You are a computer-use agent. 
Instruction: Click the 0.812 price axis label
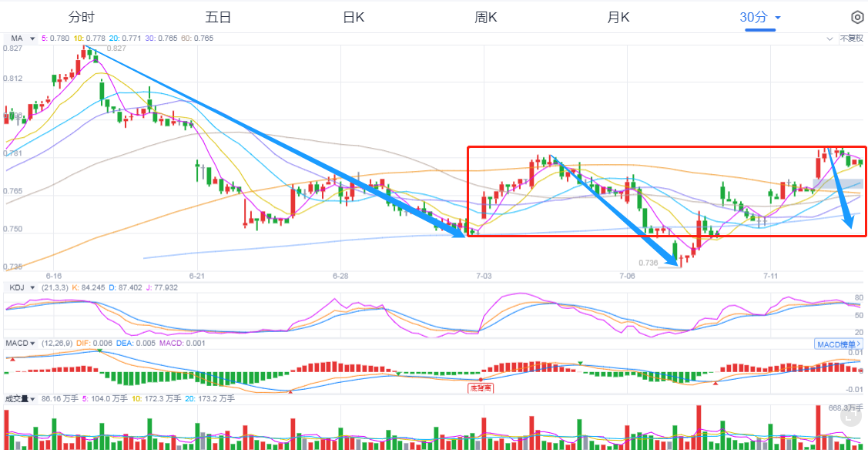13,78
